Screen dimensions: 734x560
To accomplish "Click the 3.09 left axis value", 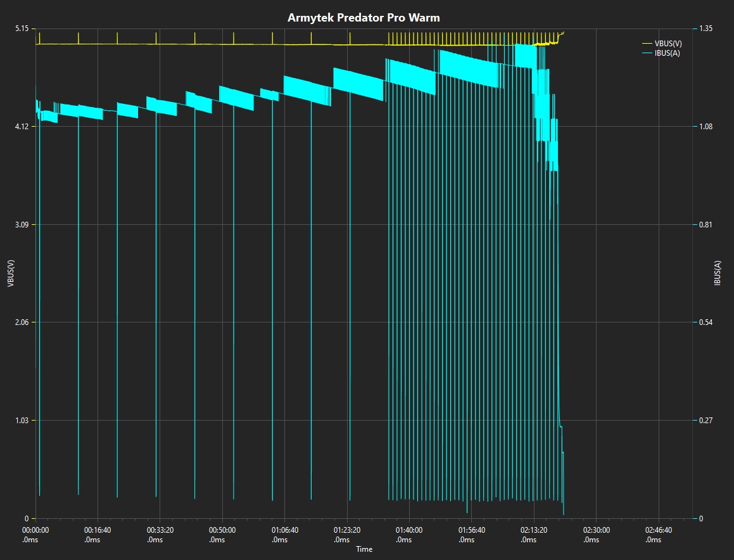I will (x=22, y=224).
